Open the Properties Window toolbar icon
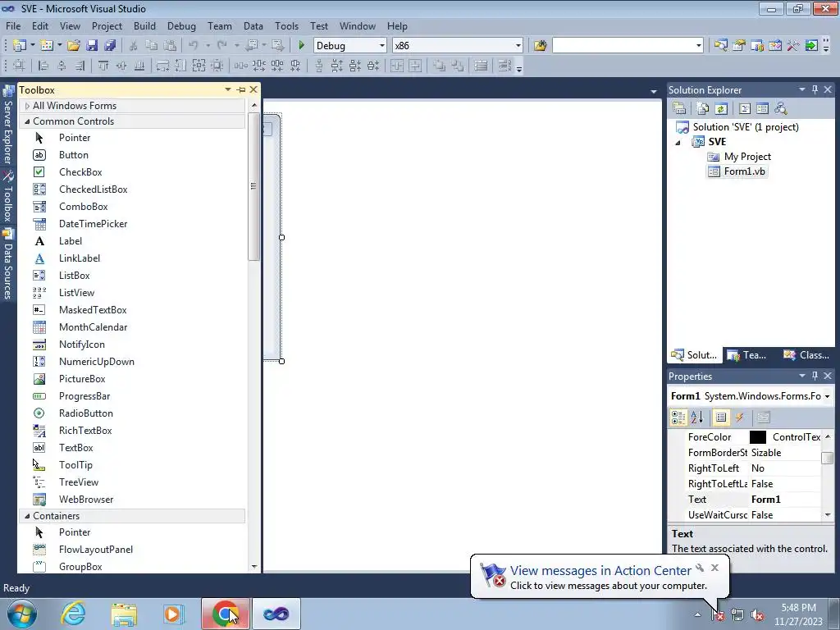This screenshot has width=840, height=630. point(739,46)
